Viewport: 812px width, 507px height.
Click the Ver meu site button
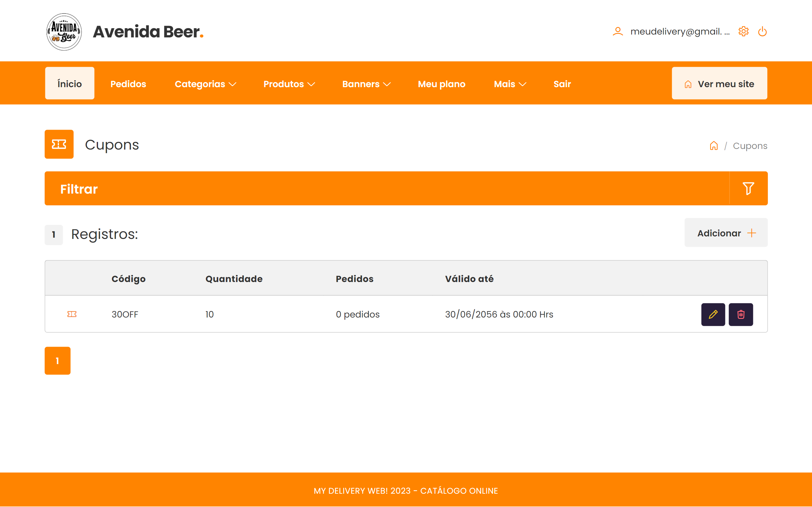[719, 83]
